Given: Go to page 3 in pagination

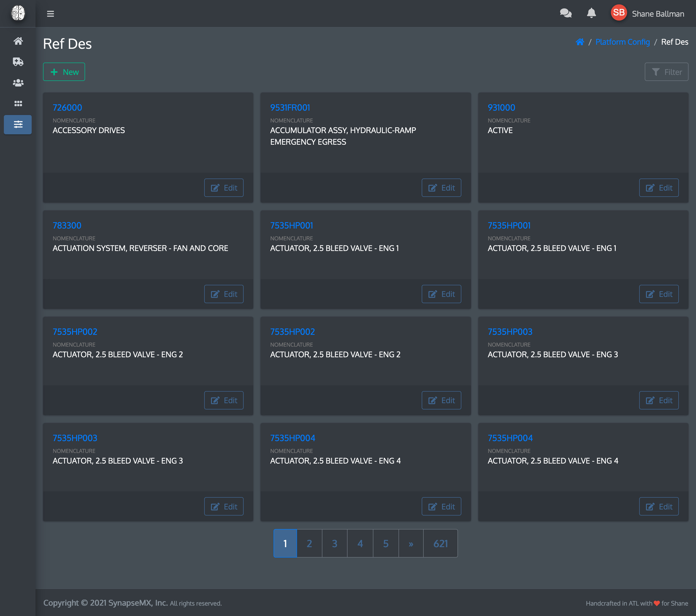Looking at the screenshot, I should tap(334, 544).
